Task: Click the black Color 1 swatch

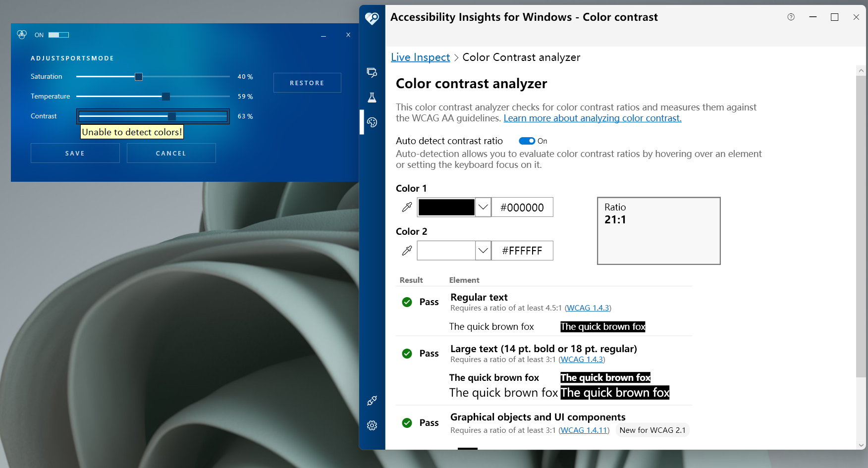Action: pyautogui.click(x=446, y=207)
